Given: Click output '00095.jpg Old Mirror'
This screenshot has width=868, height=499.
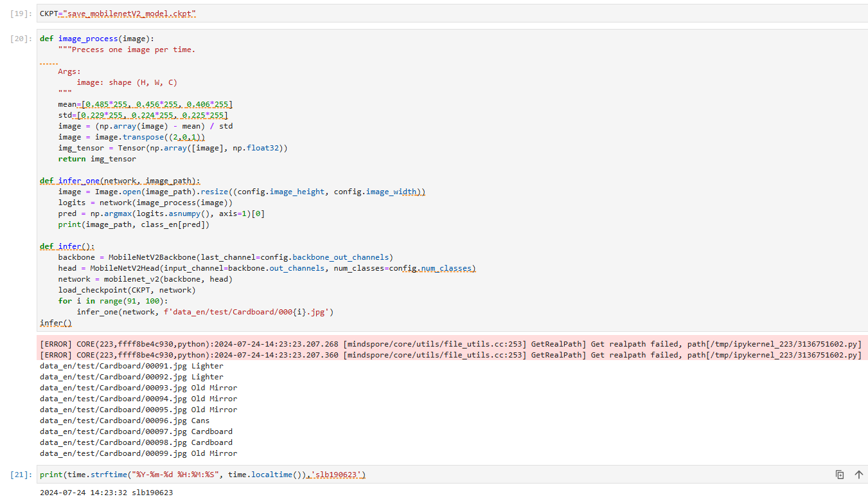Looking at the screenshot, I should [138, 410].
